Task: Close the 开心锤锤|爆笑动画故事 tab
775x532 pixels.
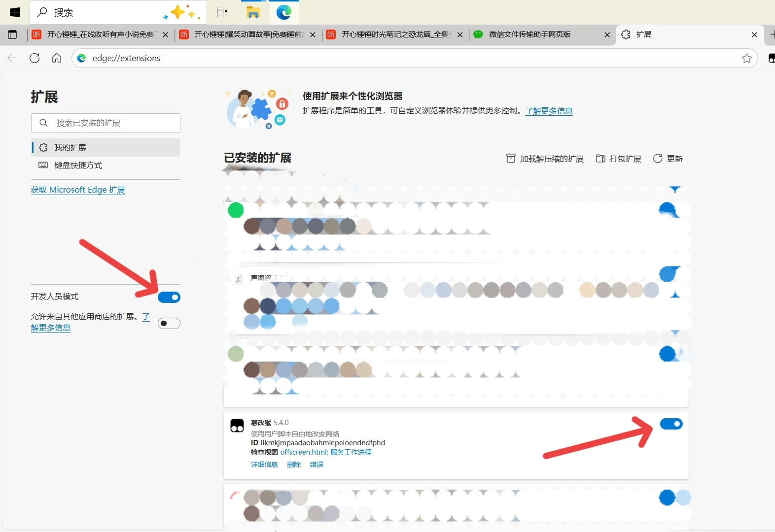Action: click(313, 34)
